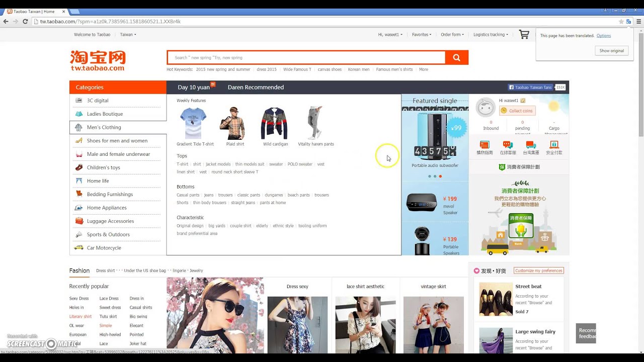Open the Favorites dropdown
644x362 pixels.
tap(422, 35)
